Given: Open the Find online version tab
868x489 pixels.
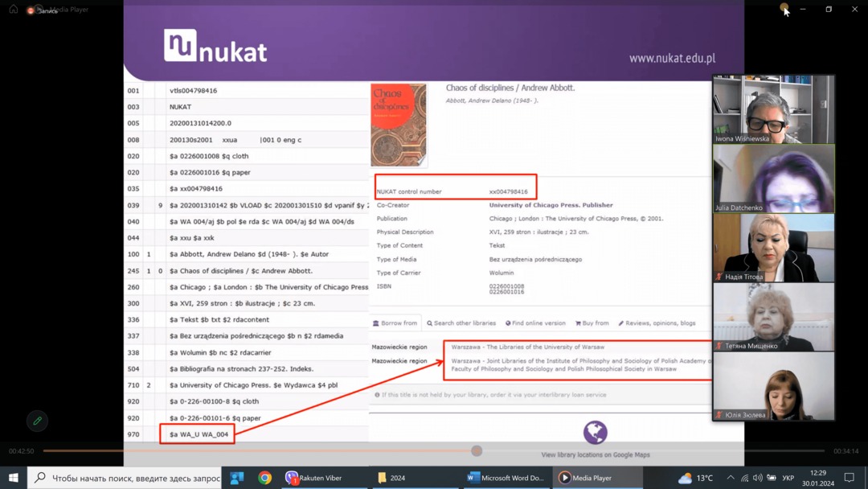Looking at the screenshot, I should click(x=535, y=323).
